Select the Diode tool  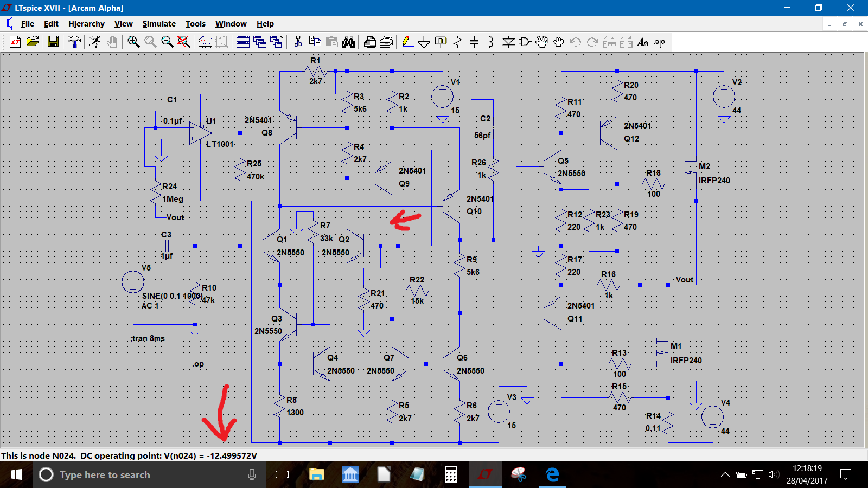(x=508, y=42)
